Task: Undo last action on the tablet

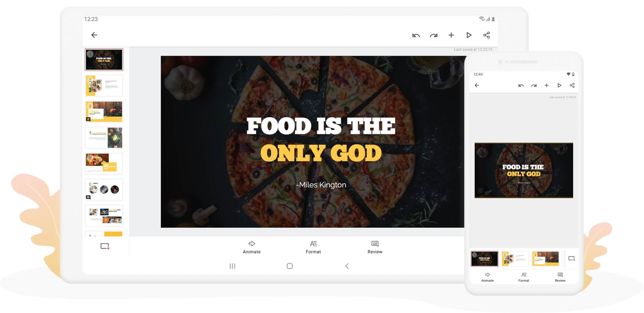Action: [x=416, y=35]
